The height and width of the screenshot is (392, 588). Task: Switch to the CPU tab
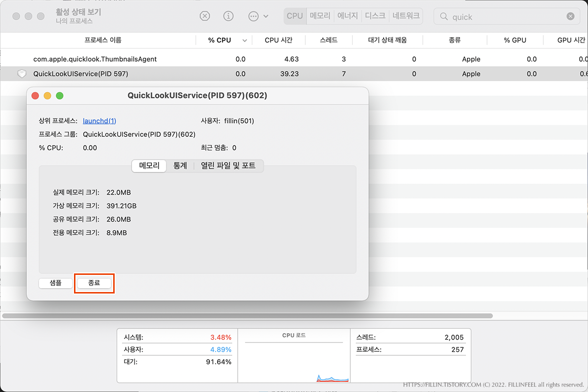pos(294,16)
